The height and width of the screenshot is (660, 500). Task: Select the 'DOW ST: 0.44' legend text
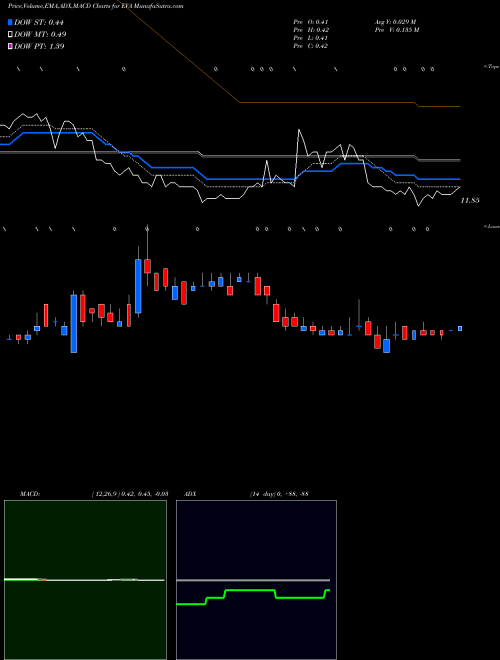[39, 22]
